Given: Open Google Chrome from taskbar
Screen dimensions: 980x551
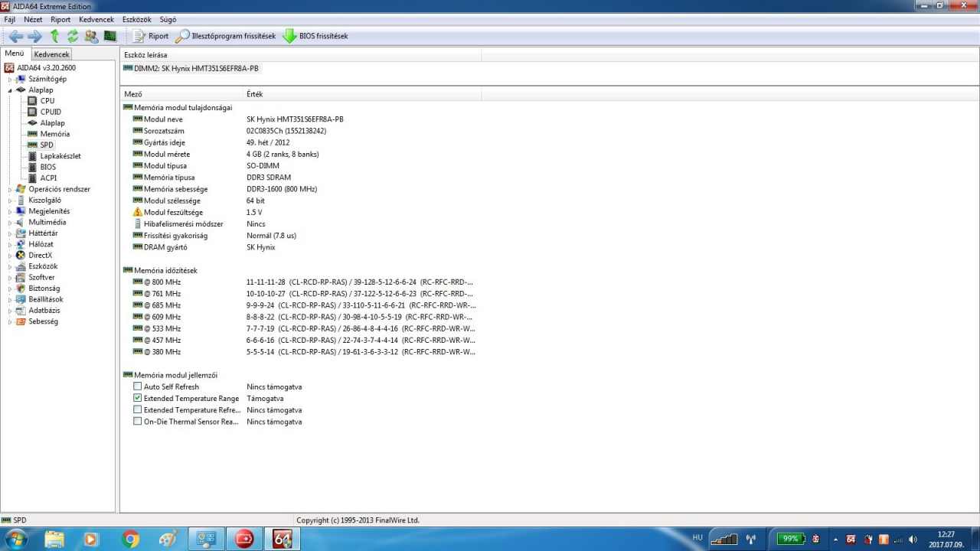Looking at the screenshot, I should click(x=131, y=539).
